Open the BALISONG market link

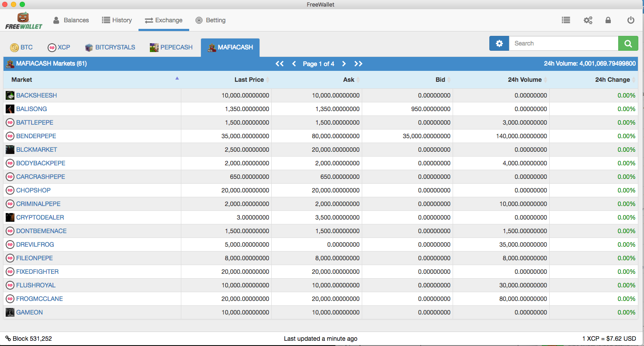[31, 109]
